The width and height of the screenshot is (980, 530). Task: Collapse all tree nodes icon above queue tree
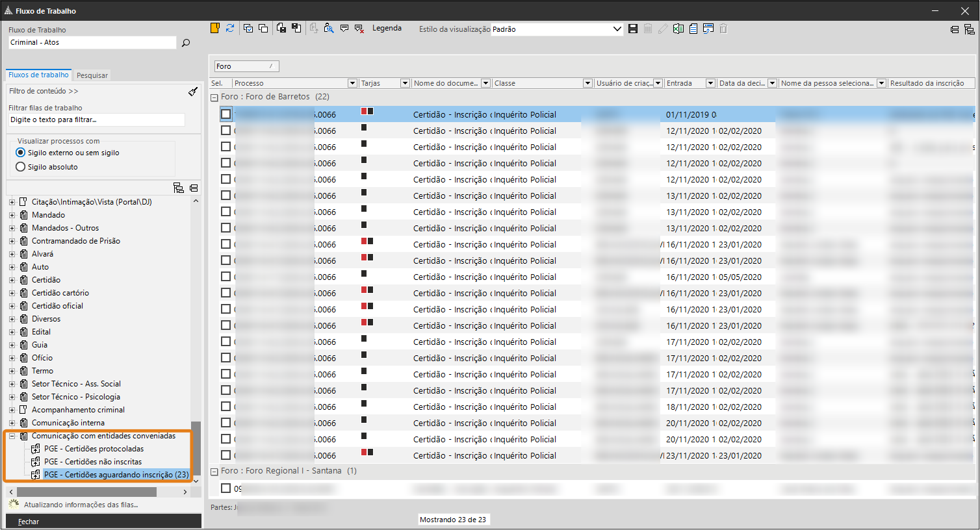coord(194,188)
